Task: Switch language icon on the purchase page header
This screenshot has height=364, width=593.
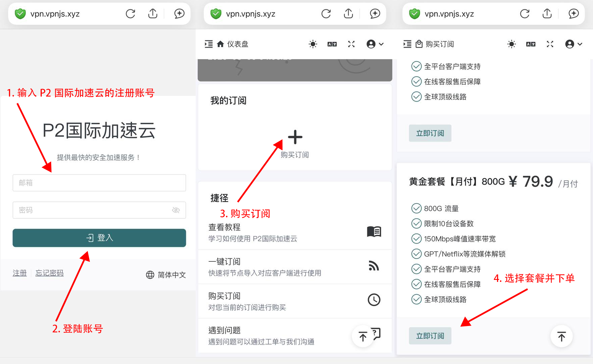Action: coord(531,44)
